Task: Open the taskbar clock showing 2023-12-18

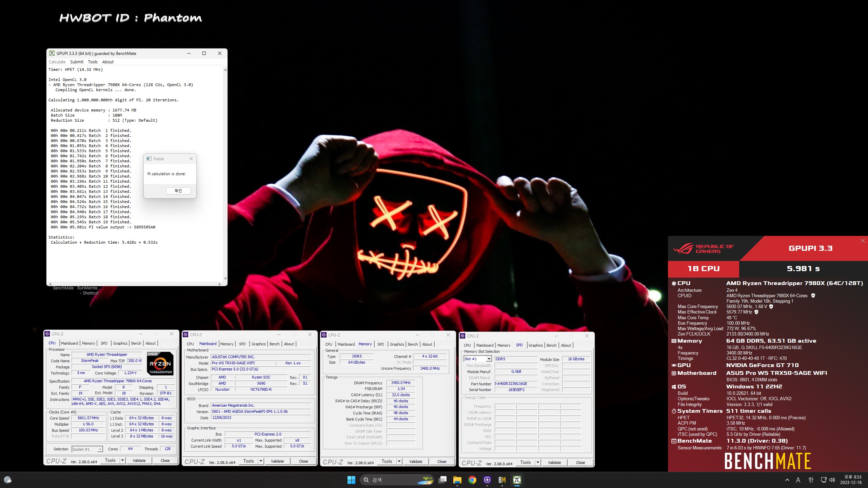Action: point(851,480)
